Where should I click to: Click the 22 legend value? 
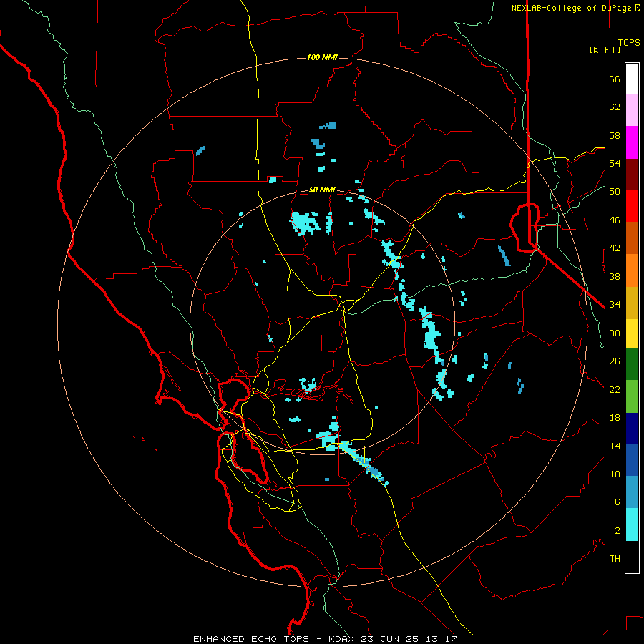click(x=615, y=389)
